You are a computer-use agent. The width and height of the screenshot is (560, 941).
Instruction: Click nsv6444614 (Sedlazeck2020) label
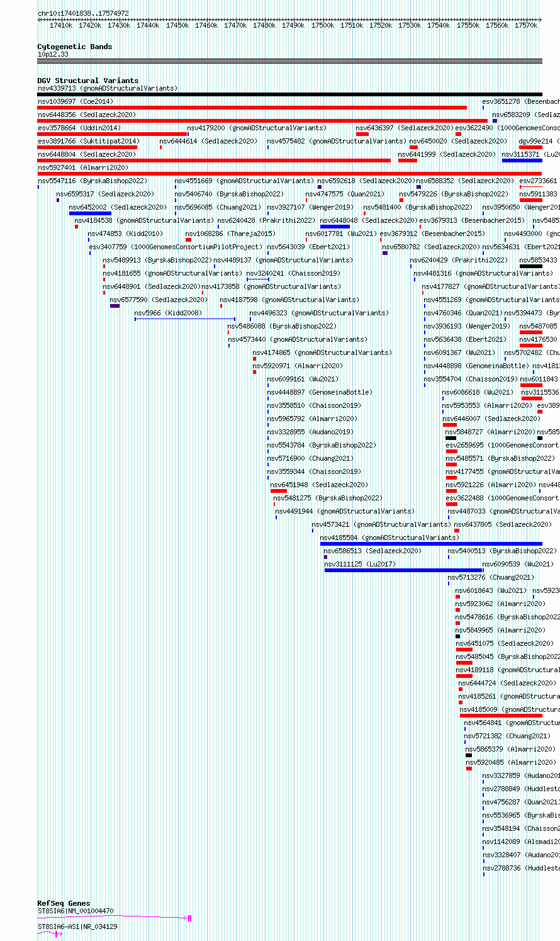pos(209,141)
